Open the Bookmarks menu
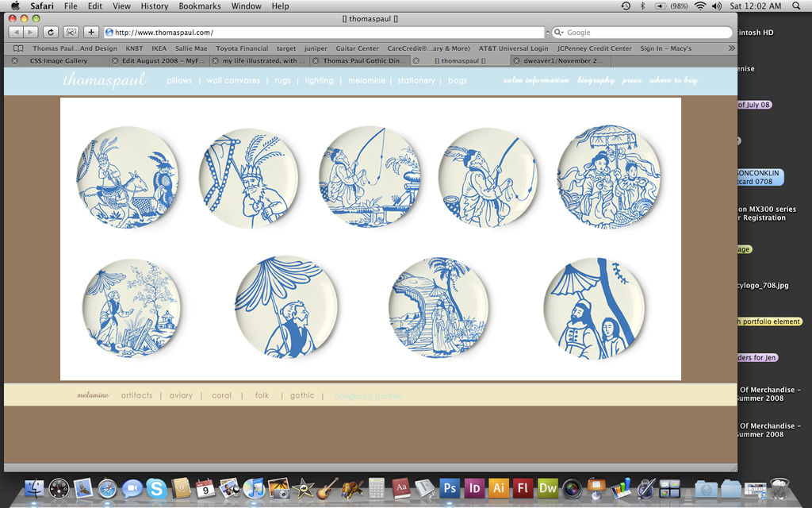 click(199, 6)
